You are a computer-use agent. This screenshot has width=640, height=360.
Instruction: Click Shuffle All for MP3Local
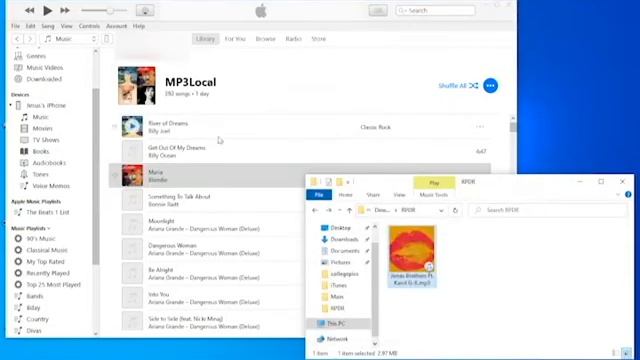point(458,86)
